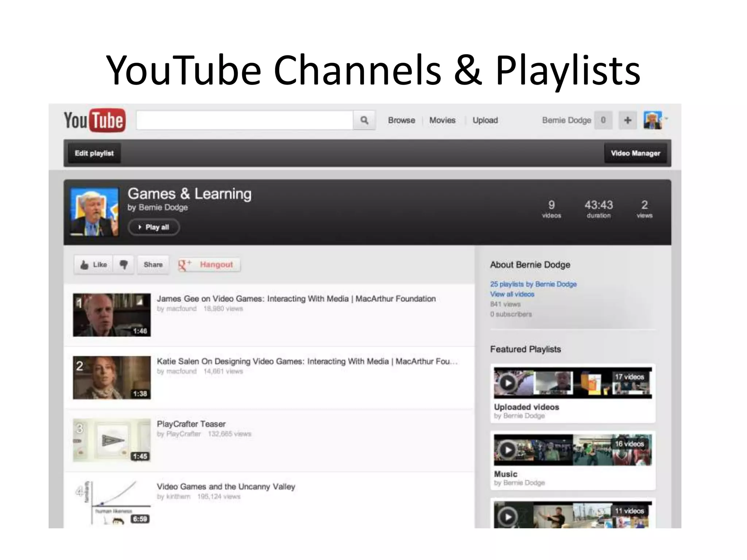This screenshot has height=560, width=747.
Task: Click the 43:43 duration stat
Action: tap(599, 209)
